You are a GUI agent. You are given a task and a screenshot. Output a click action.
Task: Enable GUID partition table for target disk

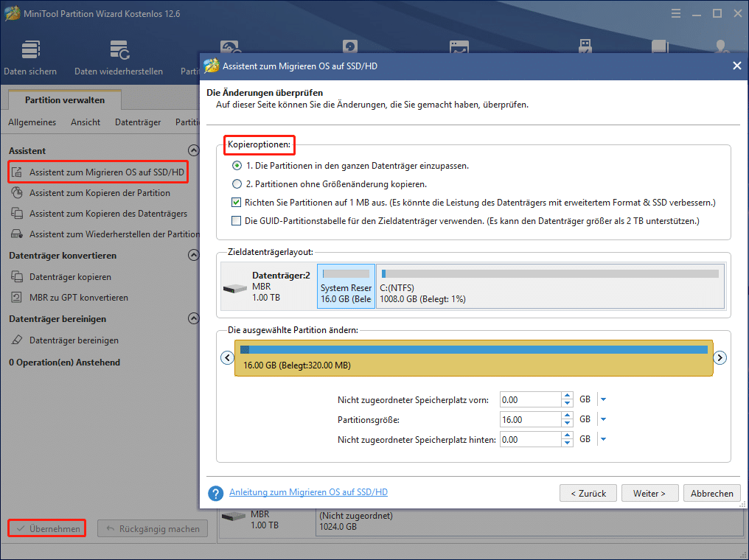click(x=236, y=220)
